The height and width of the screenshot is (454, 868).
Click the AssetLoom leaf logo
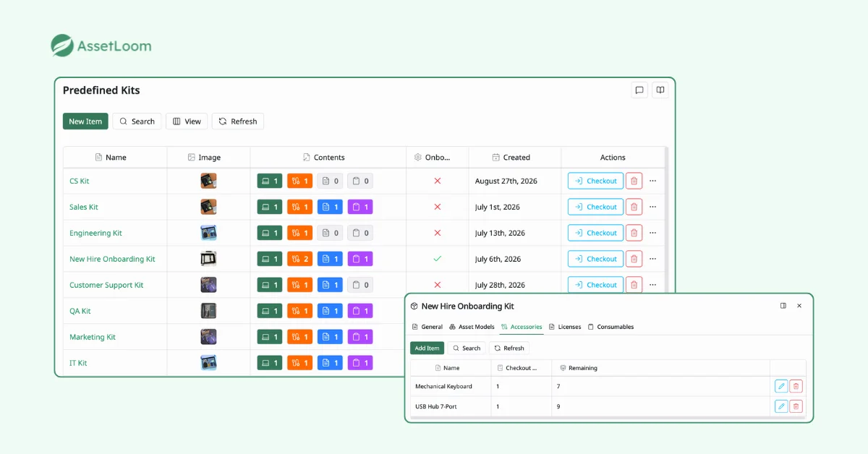62,46
